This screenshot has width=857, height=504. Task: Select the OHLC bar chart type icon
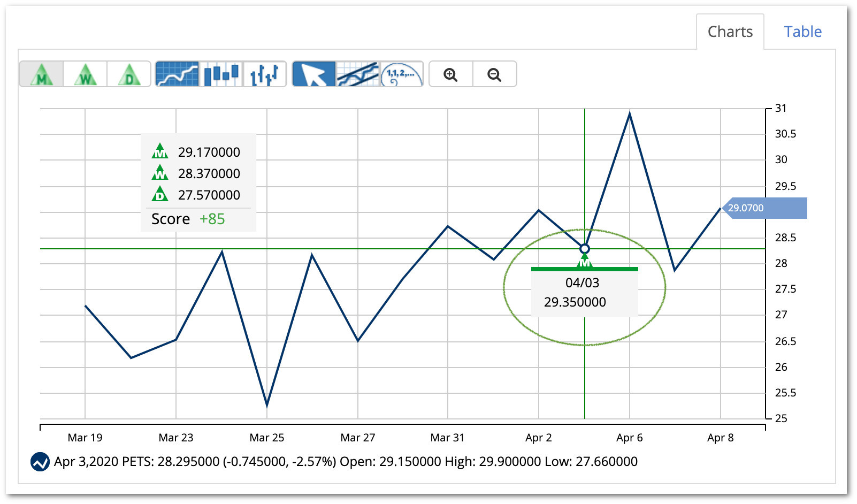point(265,74)
